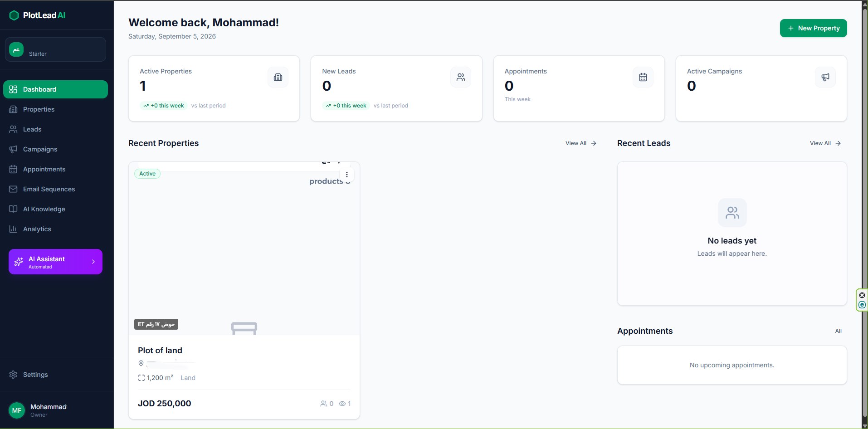Screen dimensions: 868x429
Task: Navigate to Appointments in the sidebar
Action: [x=55, y=169]
